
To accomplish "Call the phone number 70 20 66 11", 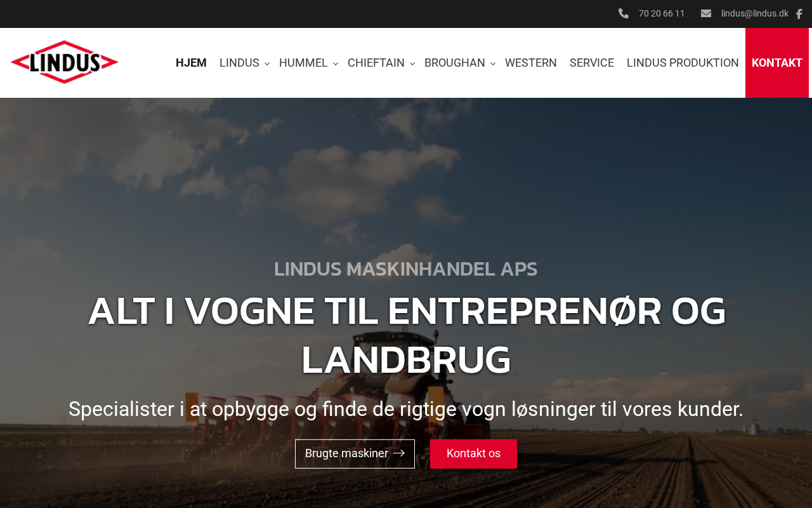I will pyautogui.click(x=662, y=13).
